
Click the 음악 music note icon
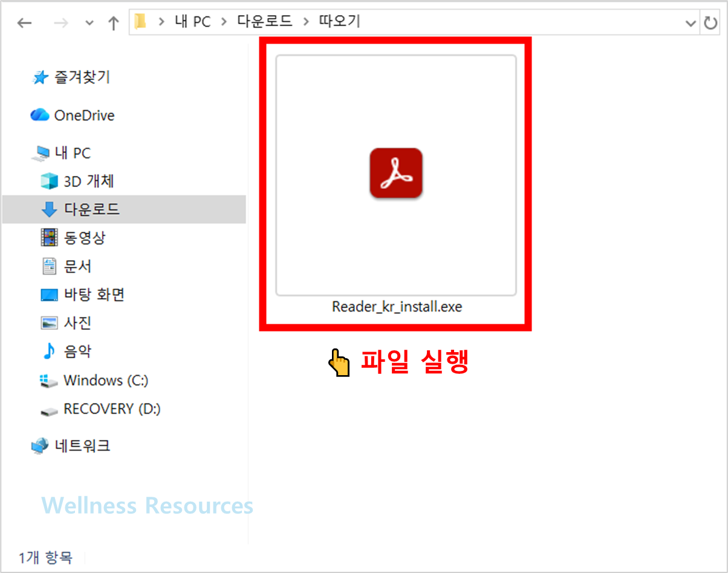[x=48, y=352]
